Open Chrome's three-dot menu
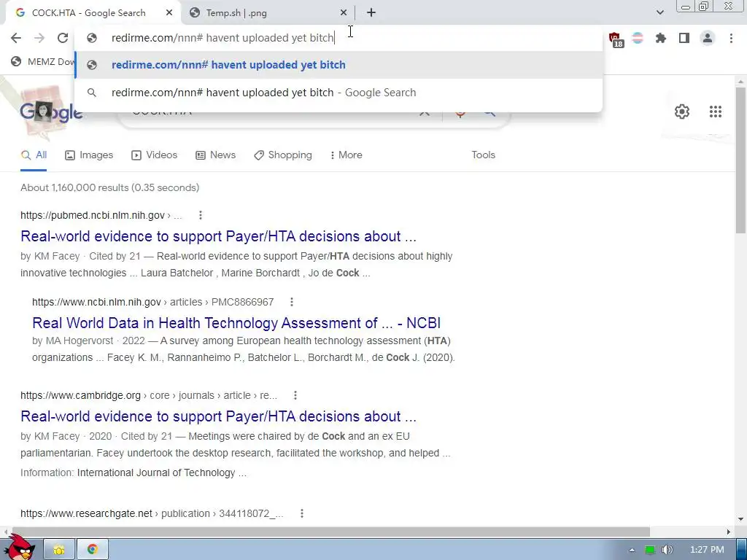 coord(731,38)
